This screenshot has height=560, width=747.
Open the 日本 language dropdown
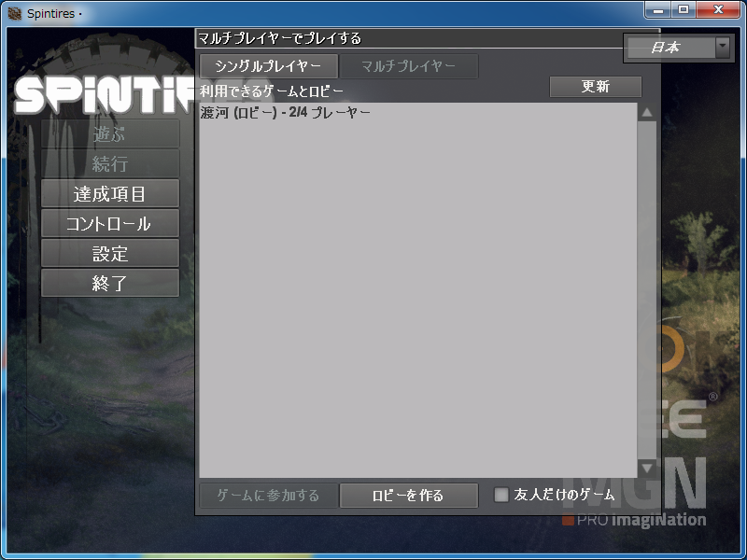click(x=678, y=48)
